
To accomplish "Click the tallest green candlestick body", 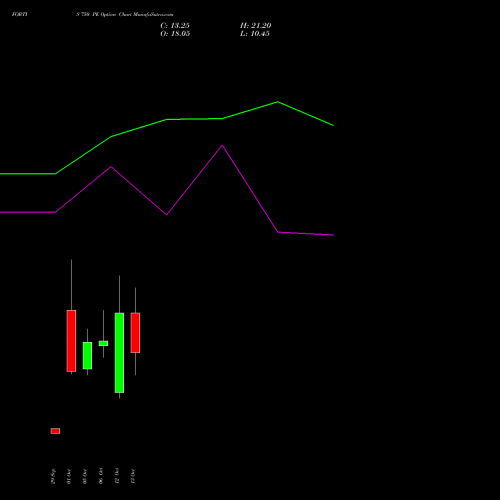I will pyautogui.click(x=119, y=353).
